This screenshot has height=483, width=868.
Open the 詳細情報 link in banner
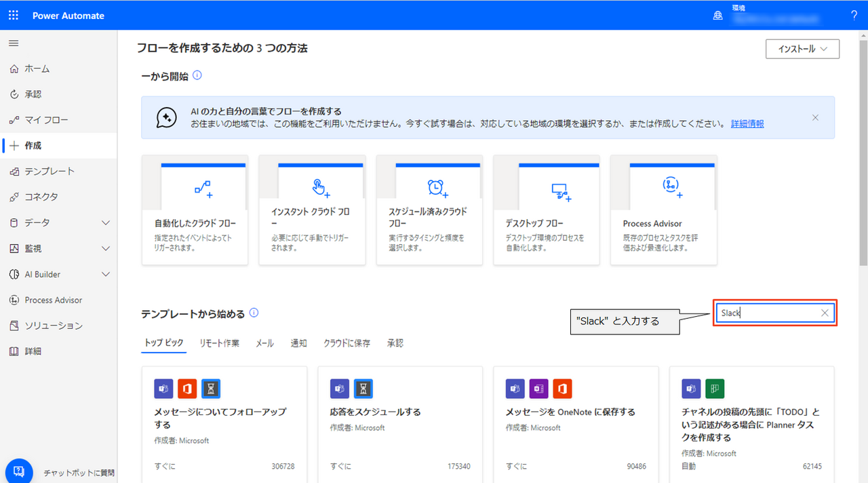[x=747, y=123]
